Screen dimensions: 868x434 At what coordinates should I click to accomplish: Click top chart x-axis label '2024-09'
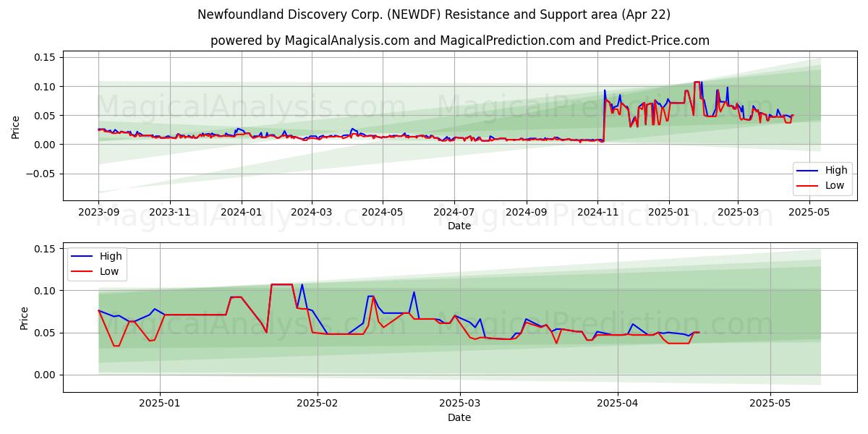526,213
